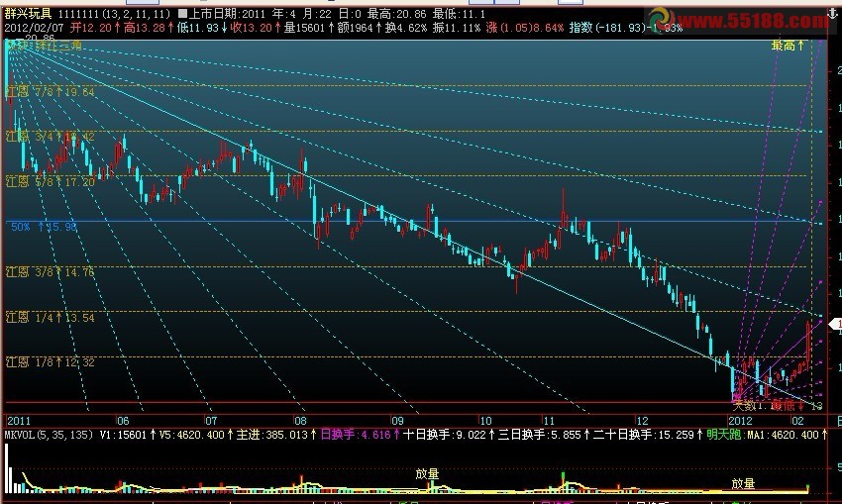The height and width of the screenshot is (504, 842).
Task: Click the high price 高13.28
Action: click(145, 28)
